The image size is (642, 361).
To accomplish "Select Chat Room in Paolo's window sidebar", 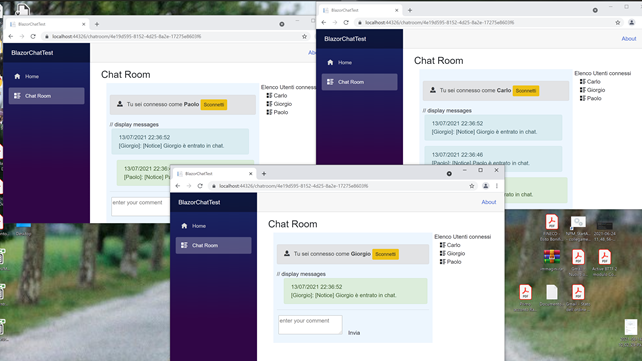I will click(x=46, y=96).
